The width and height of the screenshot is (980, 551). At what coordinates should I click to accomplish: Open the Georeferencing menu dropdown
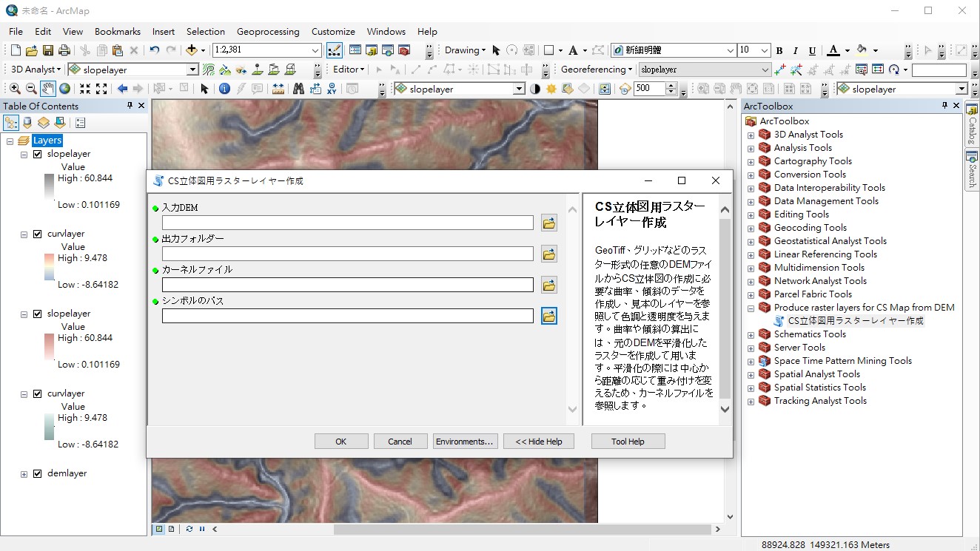(x=597, y=70)
